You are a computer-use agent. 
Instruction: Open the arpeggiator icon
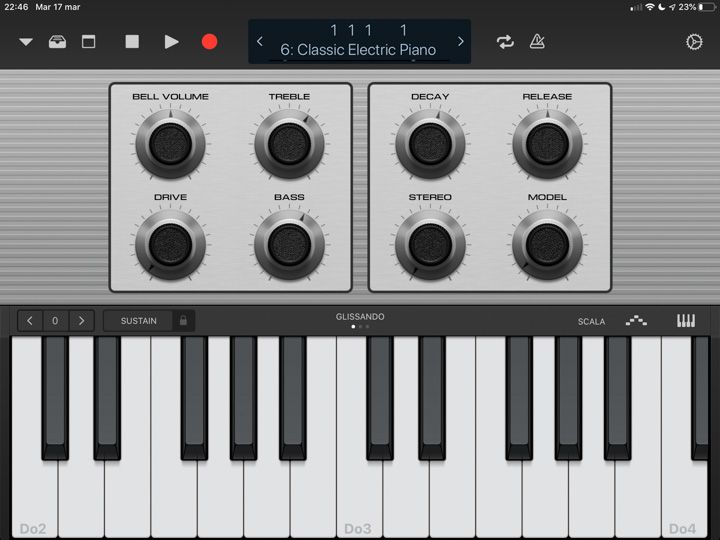636,321
